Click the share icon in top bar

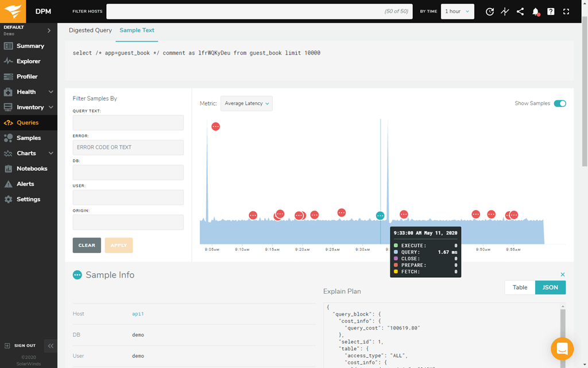pos(520,11)
